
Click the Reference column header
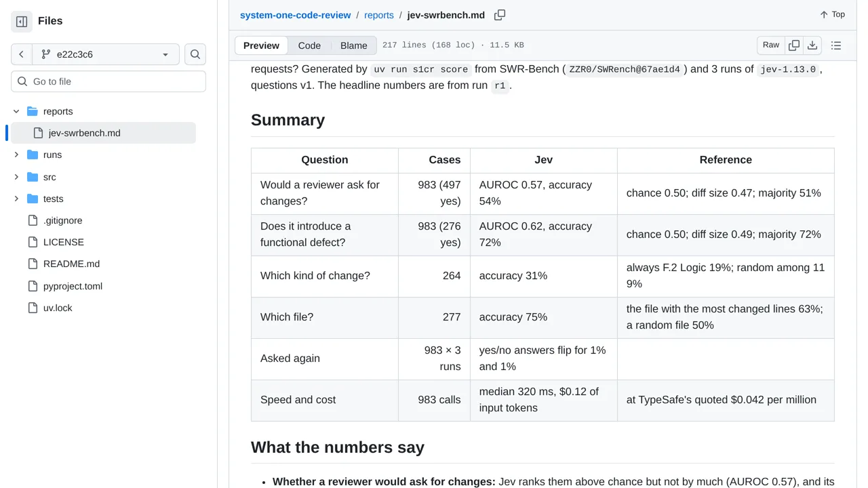(x=726, y=160)
